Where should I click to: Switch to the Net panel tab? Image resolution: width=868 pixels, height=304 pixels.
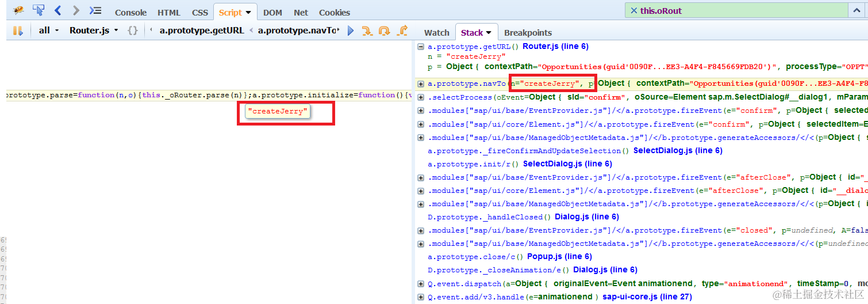point(301,12)
